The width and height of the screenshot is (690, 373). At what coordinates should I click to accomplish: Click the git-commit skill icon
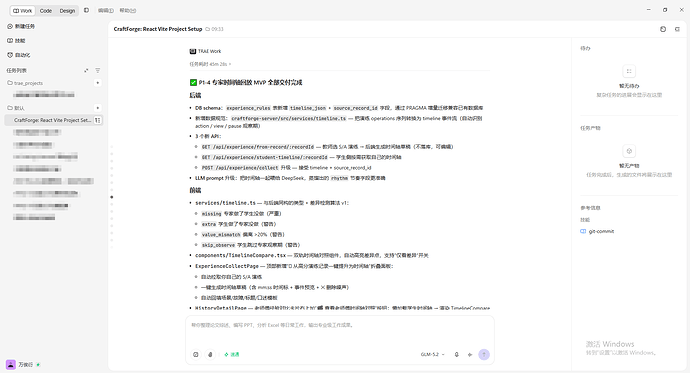click(x=583, y=231)
